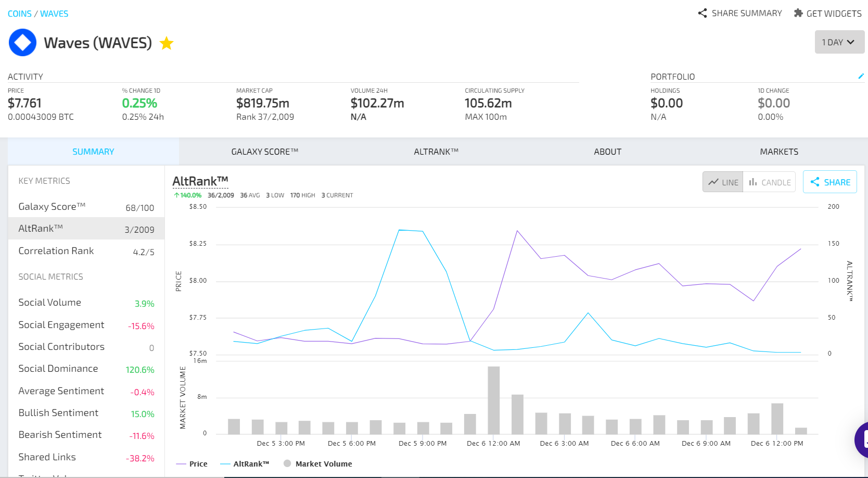Open the AltRank tab

click(436, 152)
